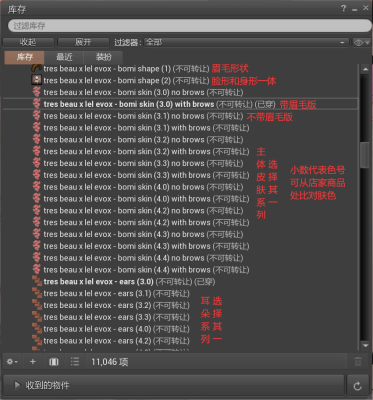The image size is (373, 400).
Task: Click the refresh icon beside 收到的物件
Action: coord(358,386)
